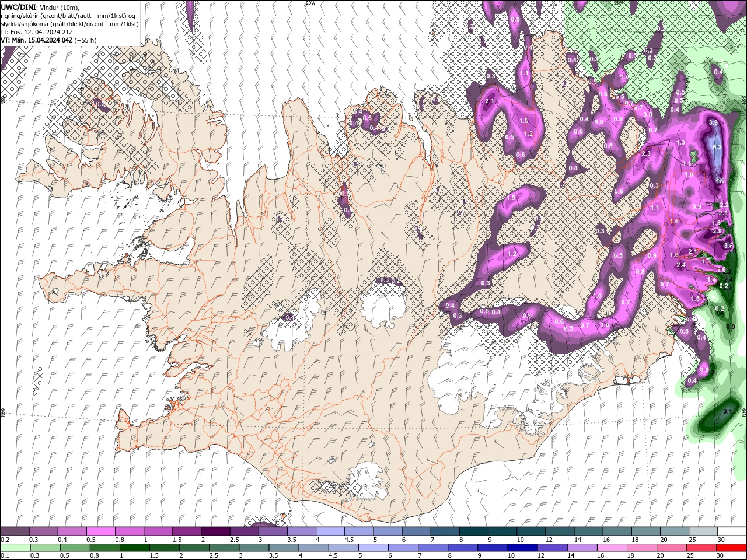Viewport: 747px width, 560px height.
Task: Select the snow legend swatch between 3.5 and 4
Action: 301,531
